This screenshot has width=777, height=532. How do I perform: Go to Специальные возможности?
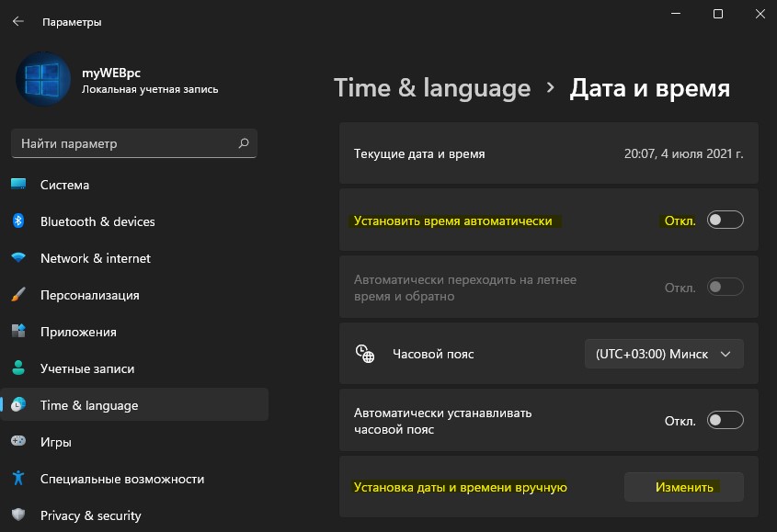coord(134,478)
